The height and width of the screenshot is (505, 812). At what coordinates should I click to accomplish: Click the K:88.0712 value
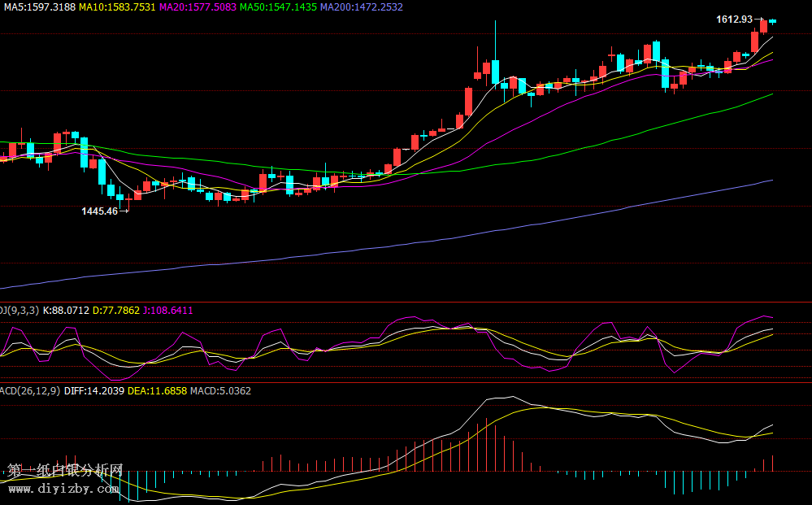[66, 310]
